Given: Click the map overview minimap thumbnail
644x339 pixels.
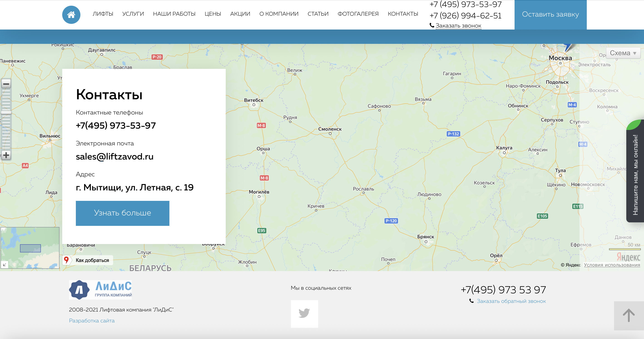Looking at the screenshot, I should coord(30,248).
